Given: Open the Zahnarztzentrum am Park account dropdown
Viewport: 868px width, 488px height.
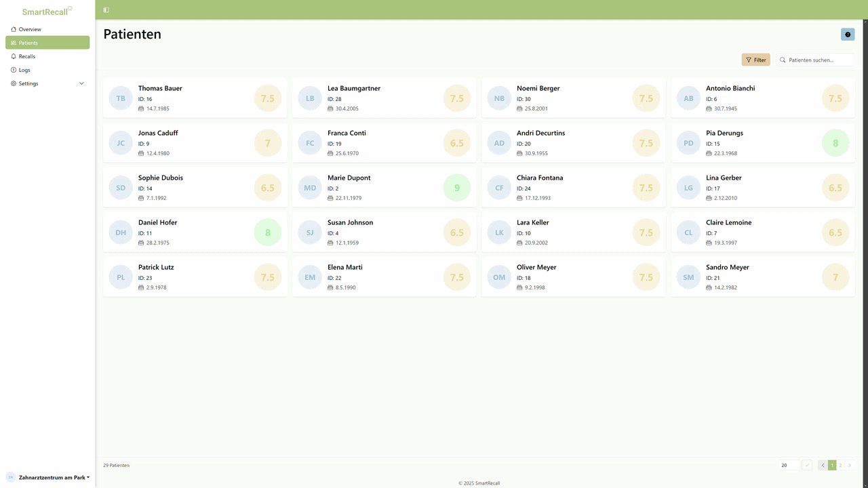Looking at the screenshot, I should 47,477.
